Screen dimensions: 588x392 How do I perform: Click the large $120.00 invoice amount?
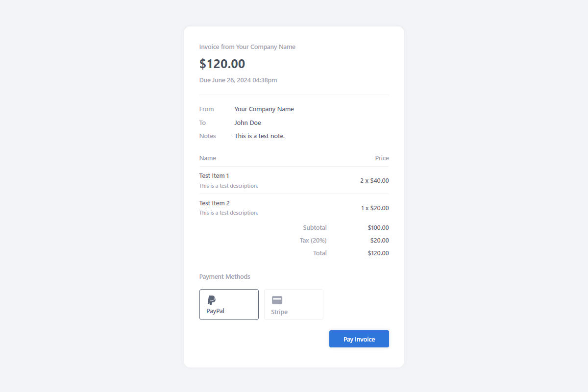[222, 64]
